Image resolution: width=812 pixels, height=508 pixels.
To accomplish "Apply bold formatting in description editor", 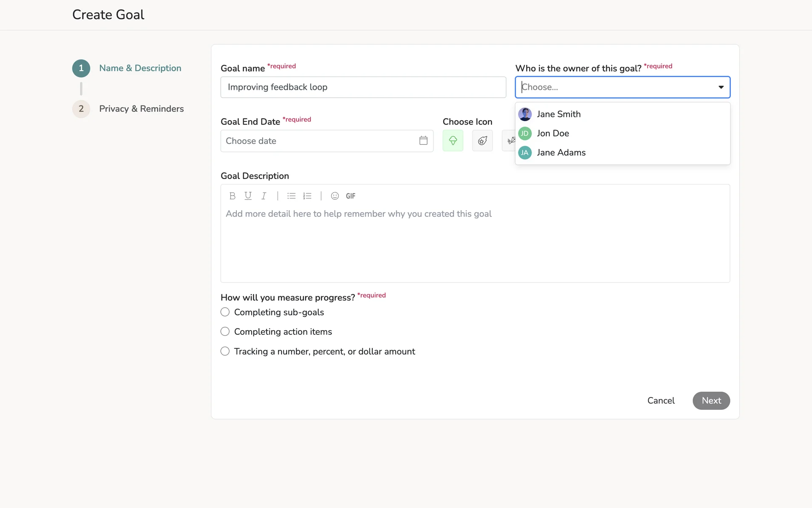I will (x=232, y=196).
